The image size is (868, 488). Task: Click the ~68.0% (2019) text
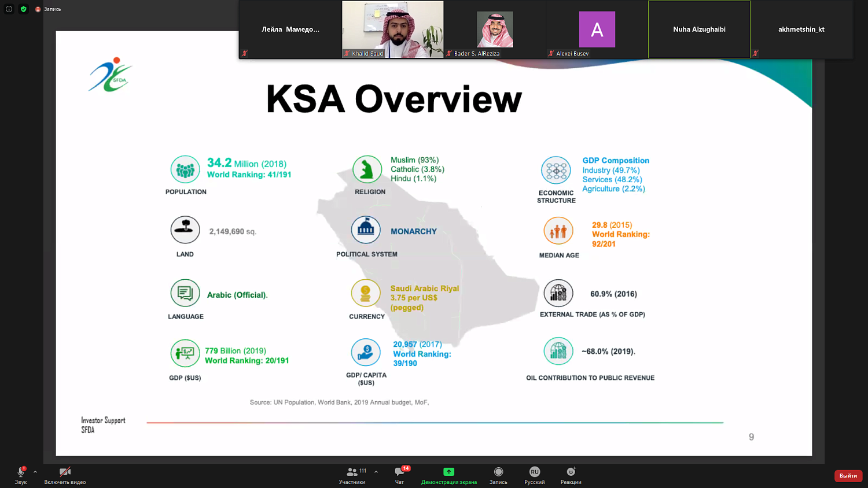coord(608,352)
